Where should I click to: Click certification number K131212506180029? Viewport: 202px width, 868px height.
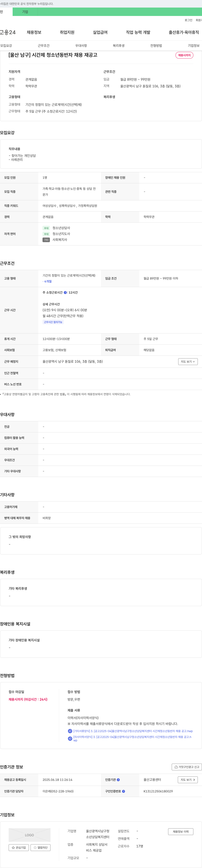tap(158, 791)
